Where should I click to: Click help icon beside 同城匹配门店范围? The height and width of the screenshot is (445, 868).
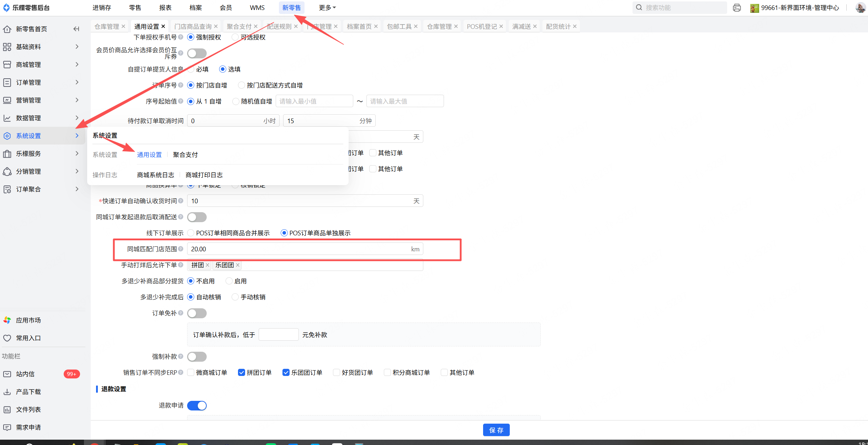pyautogui.click(x=181, y=249)
